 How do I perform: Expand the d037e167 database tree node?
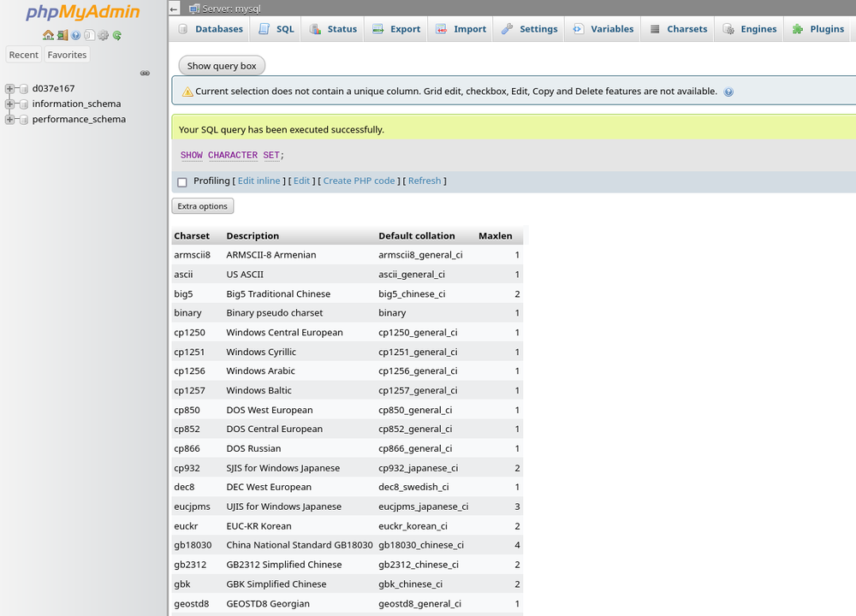[x=9, y=88]
